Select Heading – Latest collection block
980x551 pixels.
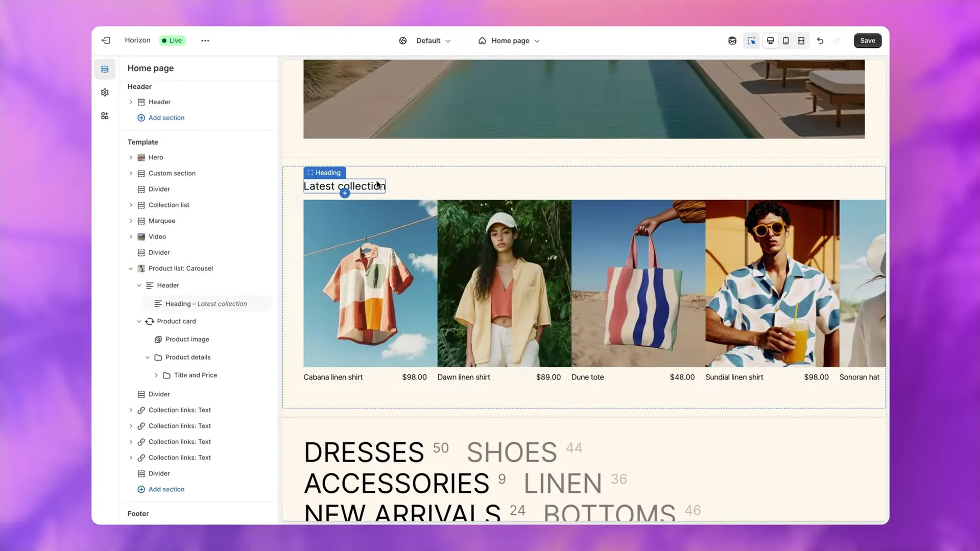207,303
